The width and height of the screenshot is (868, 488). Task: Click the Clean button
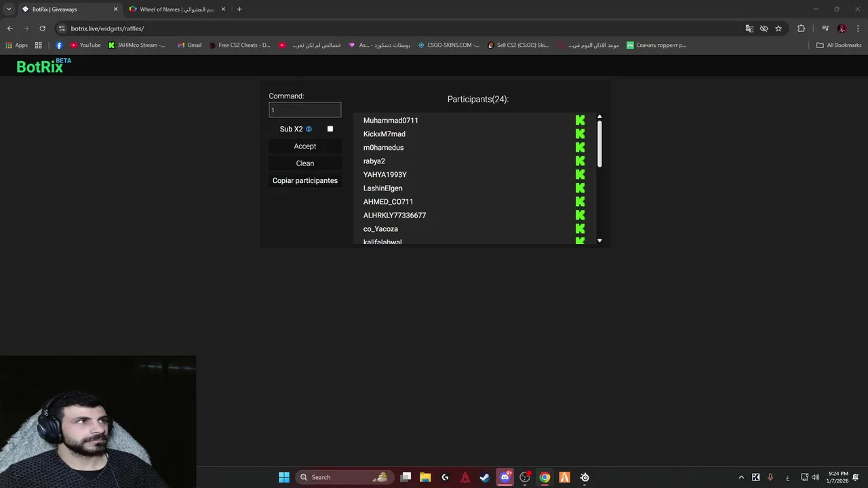coord(305,163)
